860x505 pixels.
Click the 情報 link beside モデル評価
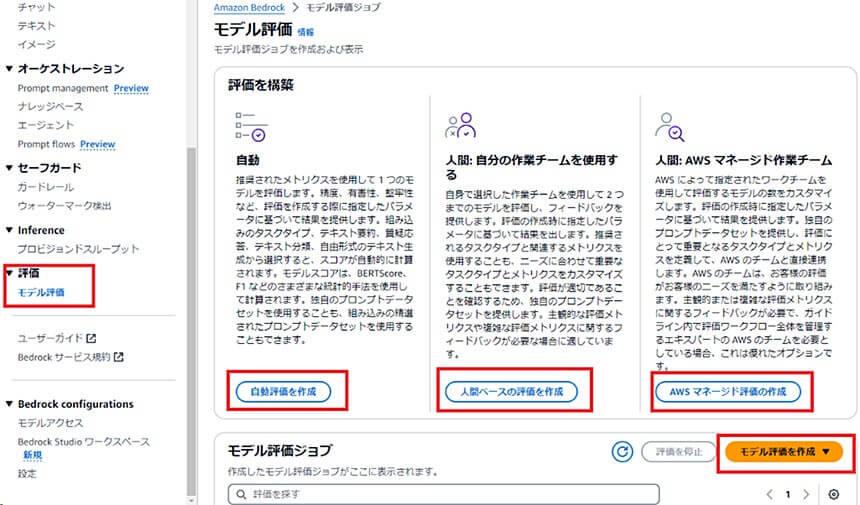[x=305, y=32]
